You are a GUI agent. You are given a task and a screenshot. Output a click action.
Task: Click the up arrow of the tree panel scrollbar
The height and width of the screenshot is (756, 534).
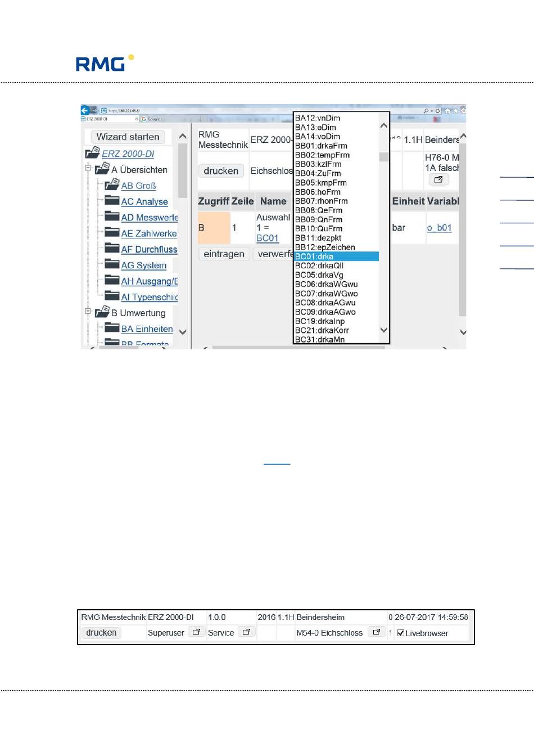pos(183,137)
